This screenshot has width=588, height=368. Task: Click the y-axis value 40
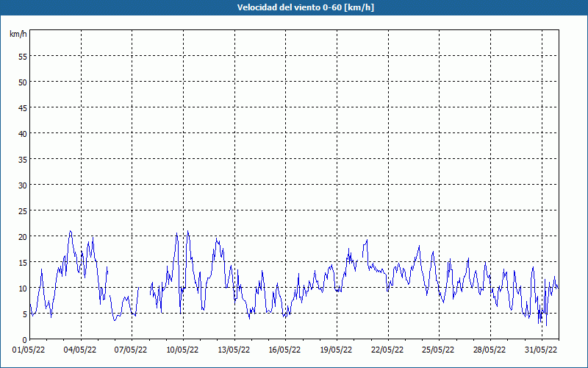[x=23, y=134]
